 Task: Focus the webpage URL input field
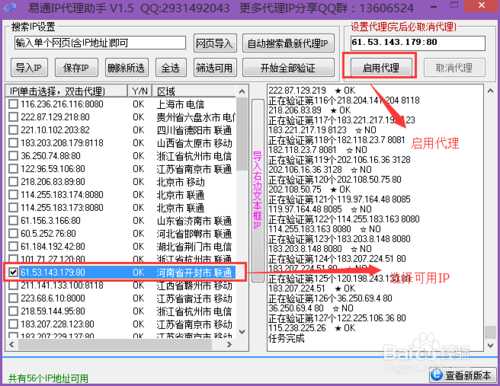pyautogui.click(x=100, y=43)
